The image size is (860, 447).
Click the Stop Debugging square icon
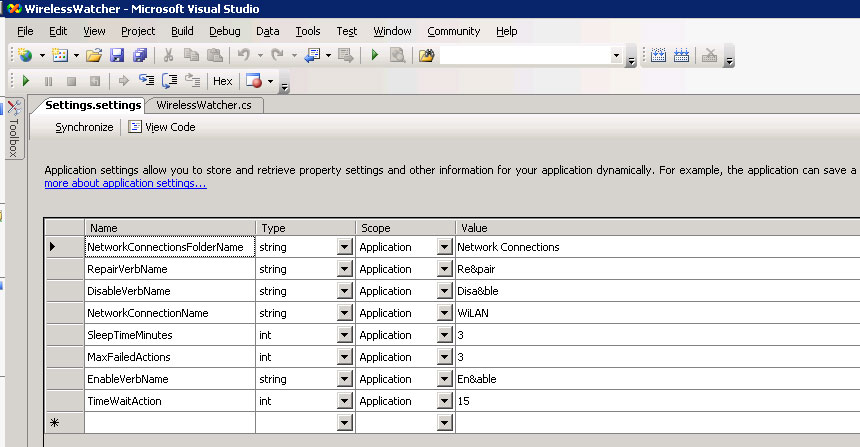pos(71,81)
